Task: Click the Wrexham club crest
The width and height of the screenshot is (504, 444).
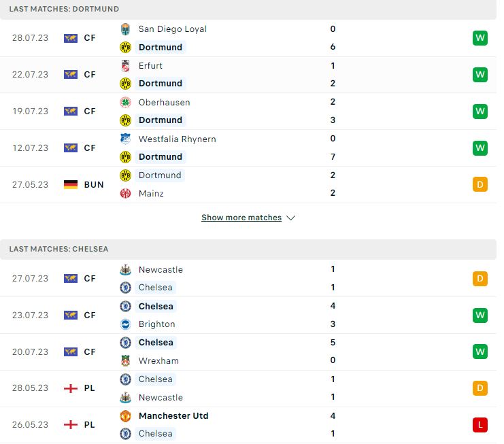Action: tap(125, 361)
